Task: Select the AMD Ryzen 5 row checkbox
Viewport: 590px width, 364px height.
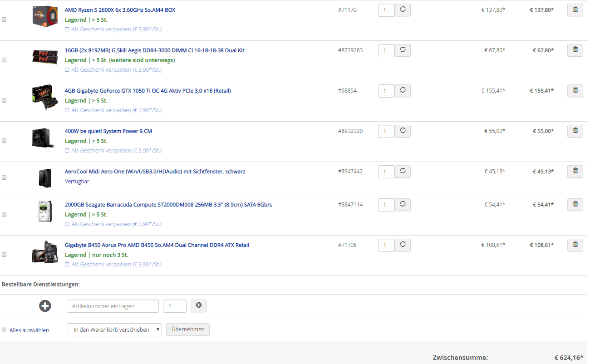Action: pyautogui.click(x=5, y=20)
